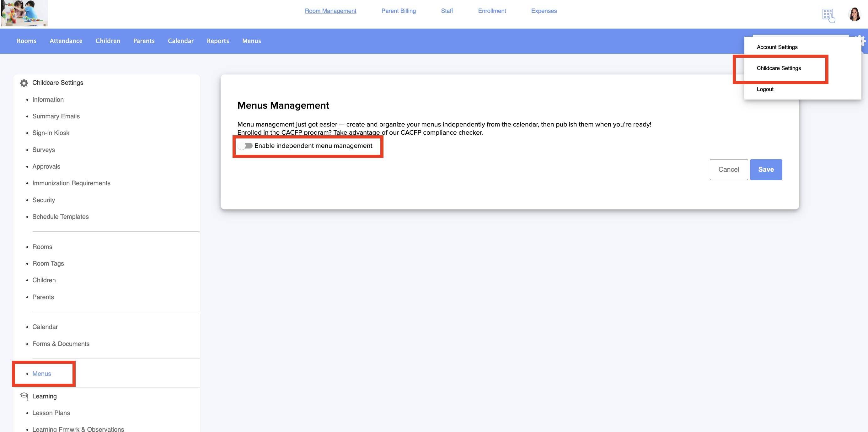The width and height of the screenshot is (868, 432).
Task: Open Sign-In Kiosk settings
Action: [x=51, y=133]
